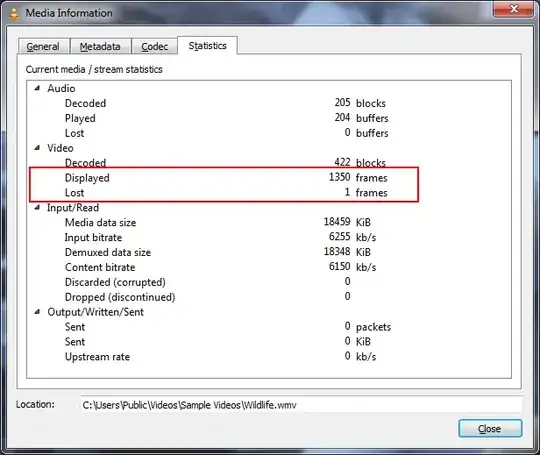Click the value 205 blocks
The height and width of the screenshot is (455, 540).
[360, 103]
